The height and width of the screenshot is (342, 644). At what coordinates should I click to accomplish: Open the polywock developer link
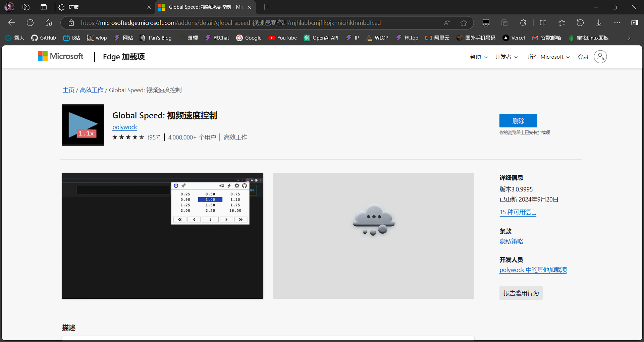tap(125, 127)
